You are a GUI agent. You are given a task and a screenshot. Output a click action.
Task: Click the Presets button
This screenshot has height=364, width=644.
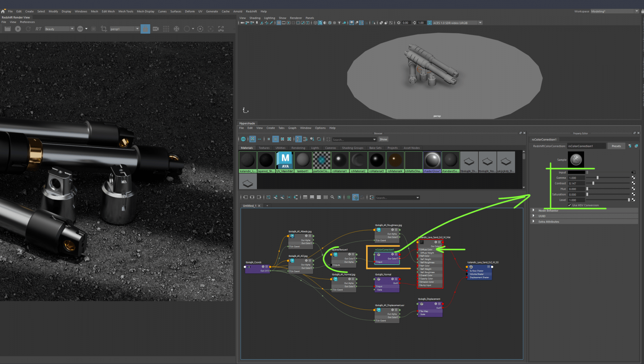click(x=616, y=146)
